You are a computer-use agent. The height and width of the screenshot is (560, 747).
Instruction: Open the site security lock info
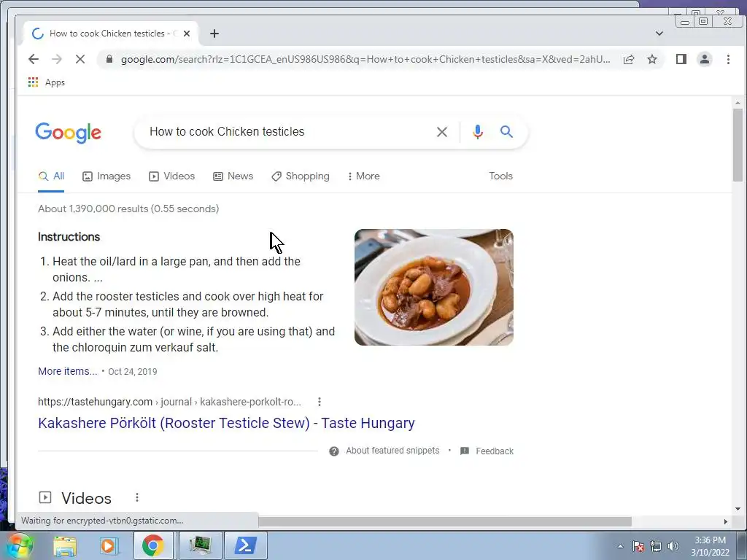pos(109,59)
